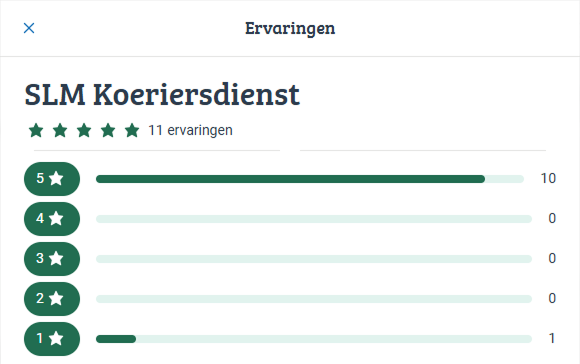Viewport: 580px width, 364px height.
Task: Click the SLM Koeriersdienst heading
Action: coord(162,95)
